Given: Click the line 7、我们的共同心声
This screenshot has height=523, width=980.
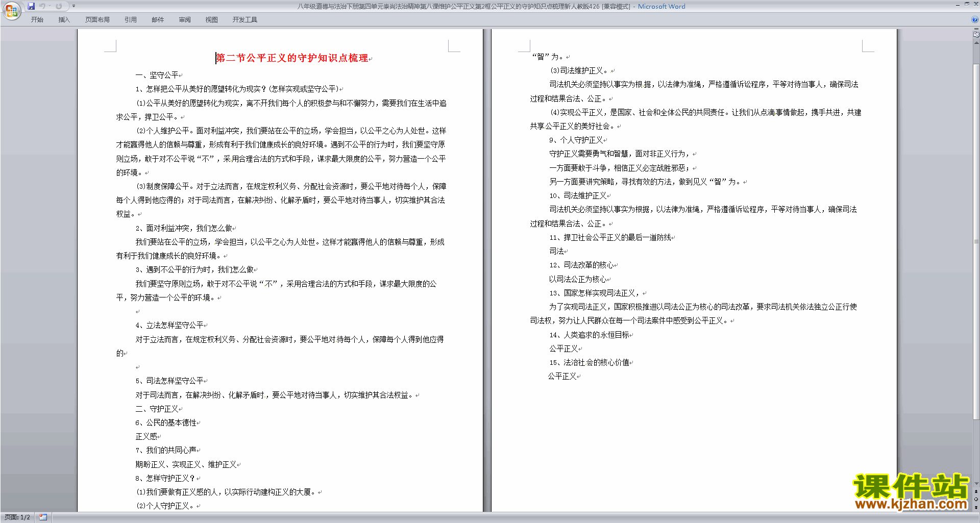Looking at the screenshot, I should [166, 450].
